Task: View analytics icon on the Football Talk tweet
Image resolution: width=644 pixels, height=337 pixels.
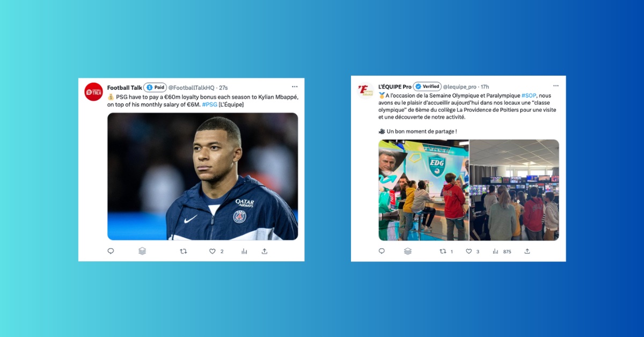Action: 244,251
